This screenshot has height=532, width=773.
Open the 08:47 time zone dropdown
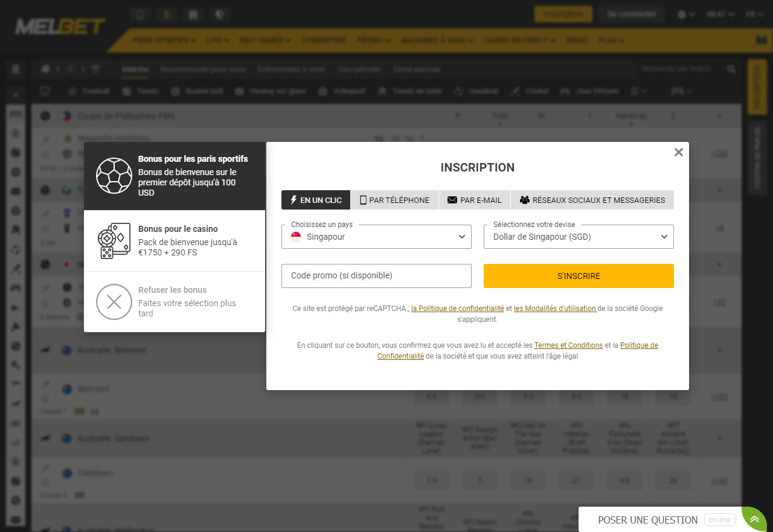720,14
